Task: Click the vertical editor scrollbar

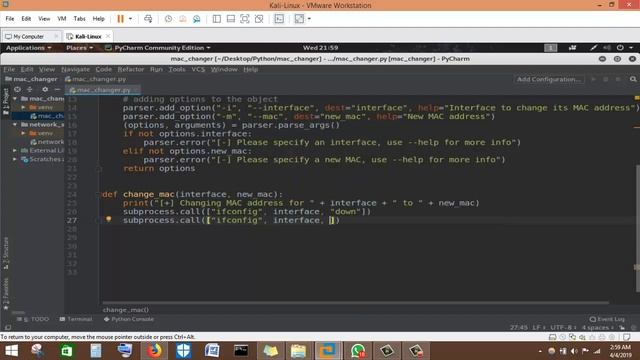Action: [637, 229]
